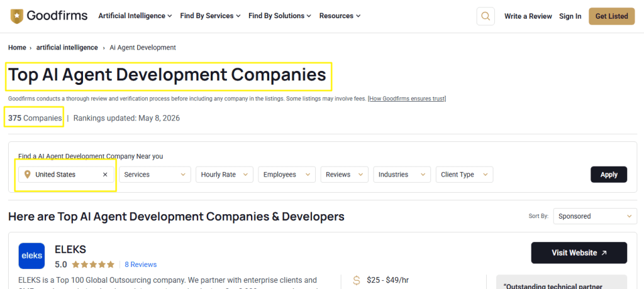Apply the selected filters
644x289 pixels.
coord(609,175)
